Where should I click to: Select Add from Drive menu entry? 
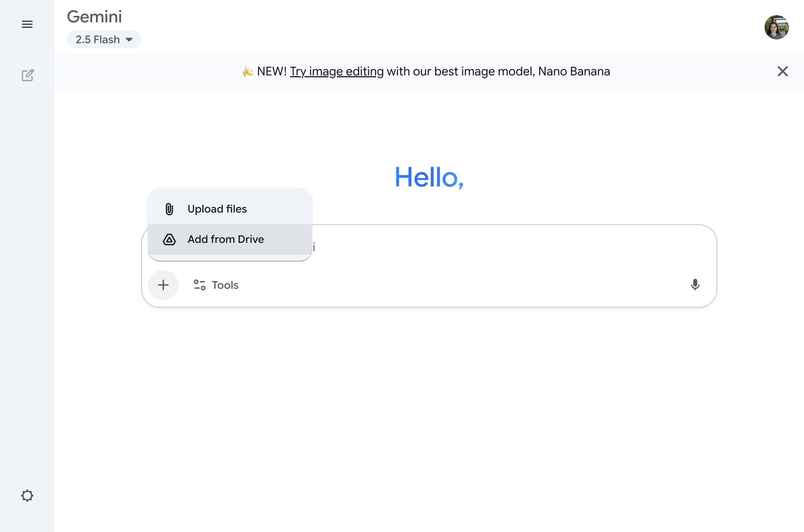(226, 239)
